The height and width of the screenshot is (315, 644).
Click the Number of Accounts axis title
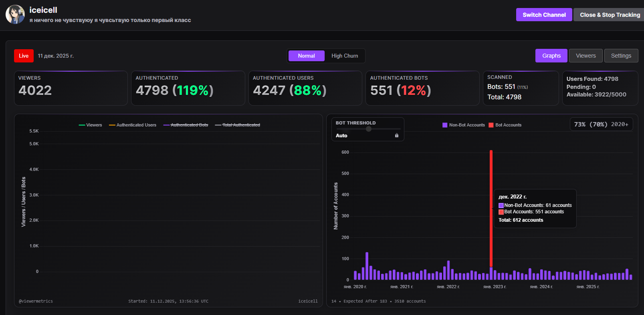(336, 206)
